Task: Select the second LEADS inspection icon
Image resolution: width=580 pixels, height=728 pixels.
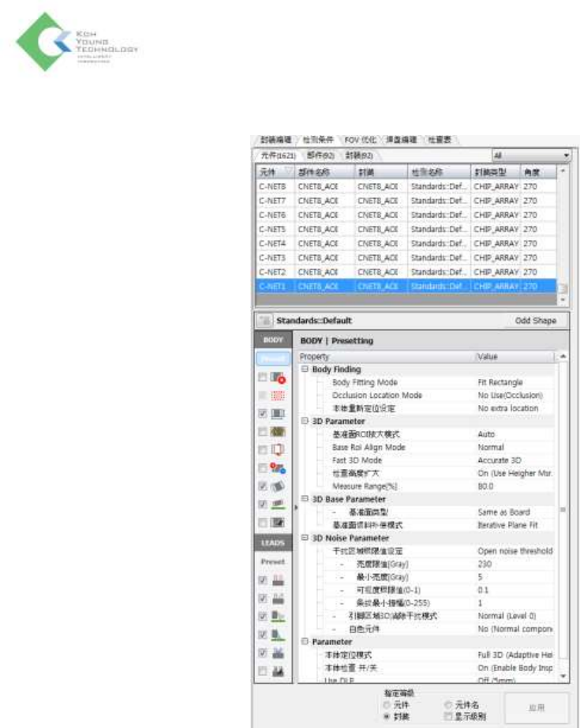Action: pos(278,598)
